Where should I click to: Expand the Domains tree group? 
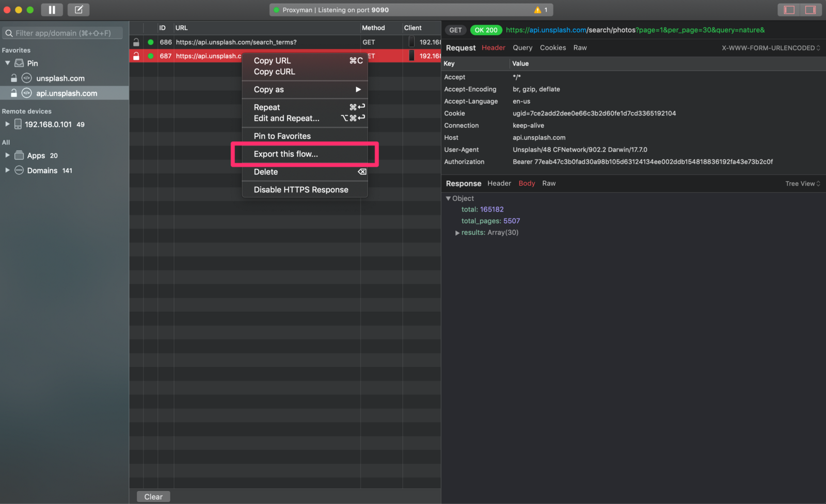7,170
